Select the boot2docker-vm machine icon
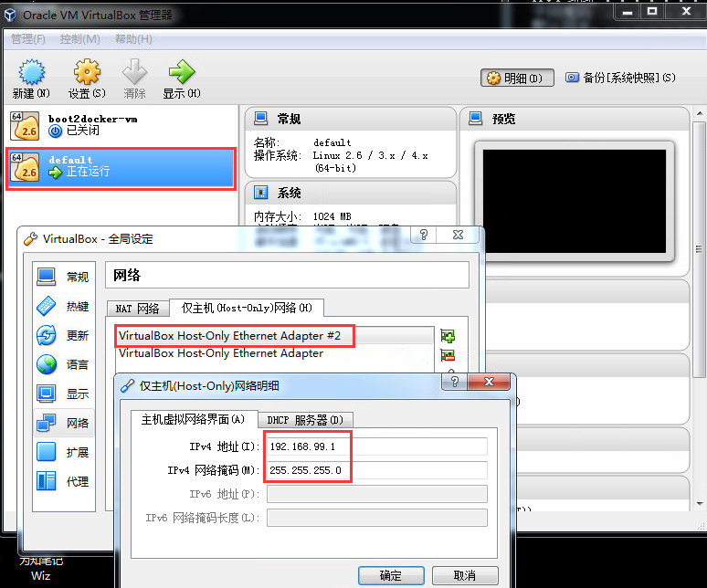707x588 pixels. tap(25, 126)
